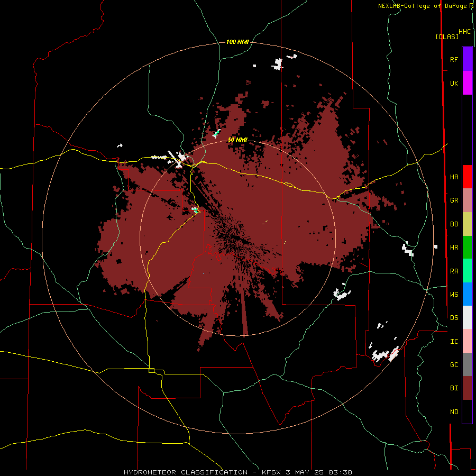Click the HA red legend swatch
Image resolution: width=476 pixels, height=476 pixels.
click(x=467, y=177)
